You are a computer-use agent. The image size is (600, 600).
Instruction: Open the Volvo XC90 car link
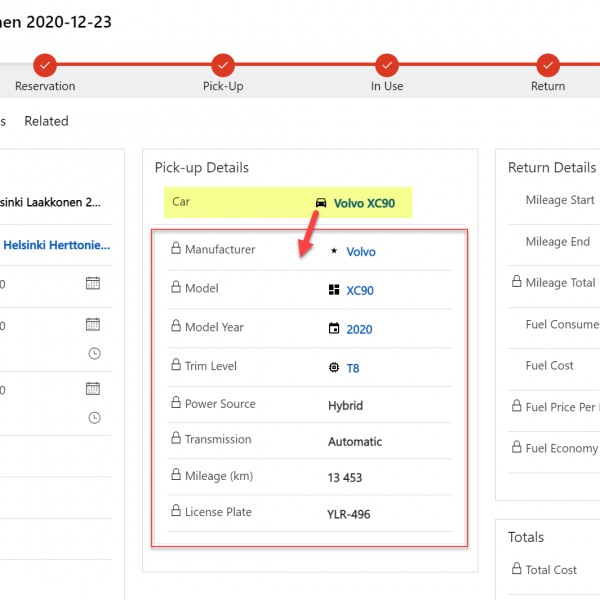[364, 203]
